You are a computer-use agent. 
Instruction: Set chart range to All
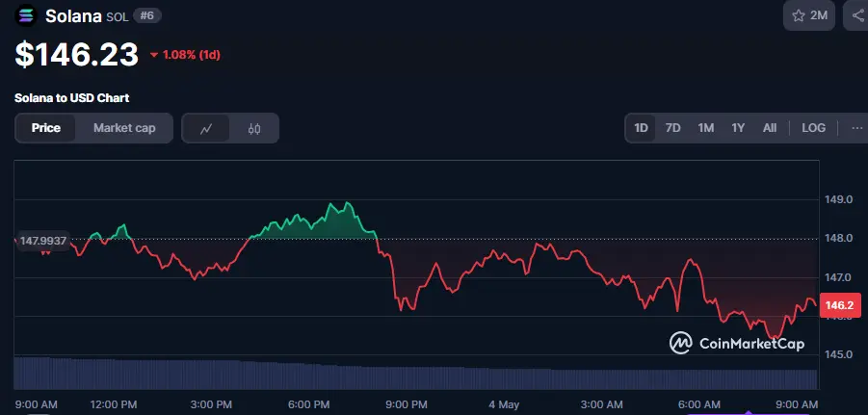coord(770,128)
